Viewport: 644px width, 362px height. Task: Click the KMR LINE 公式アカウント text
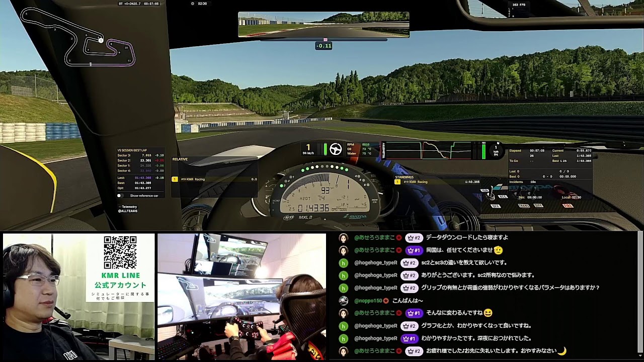(x=120, y=280)
